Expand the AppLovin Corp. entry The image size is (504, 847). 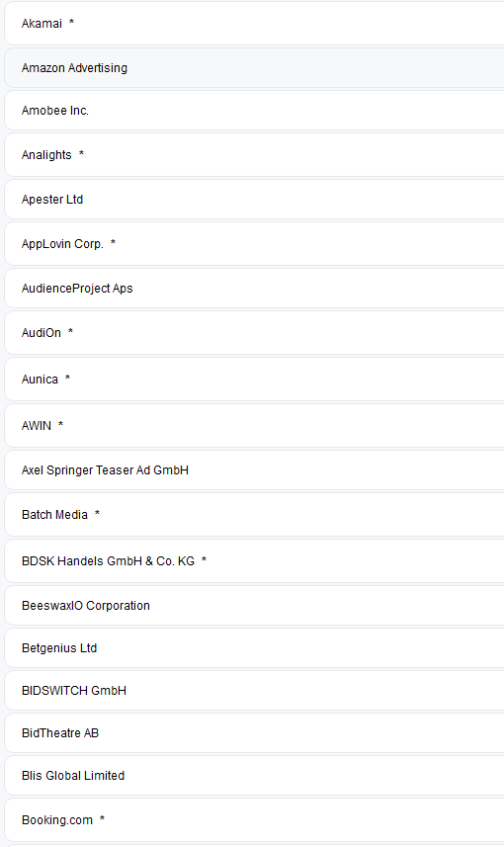pos(254,244)
